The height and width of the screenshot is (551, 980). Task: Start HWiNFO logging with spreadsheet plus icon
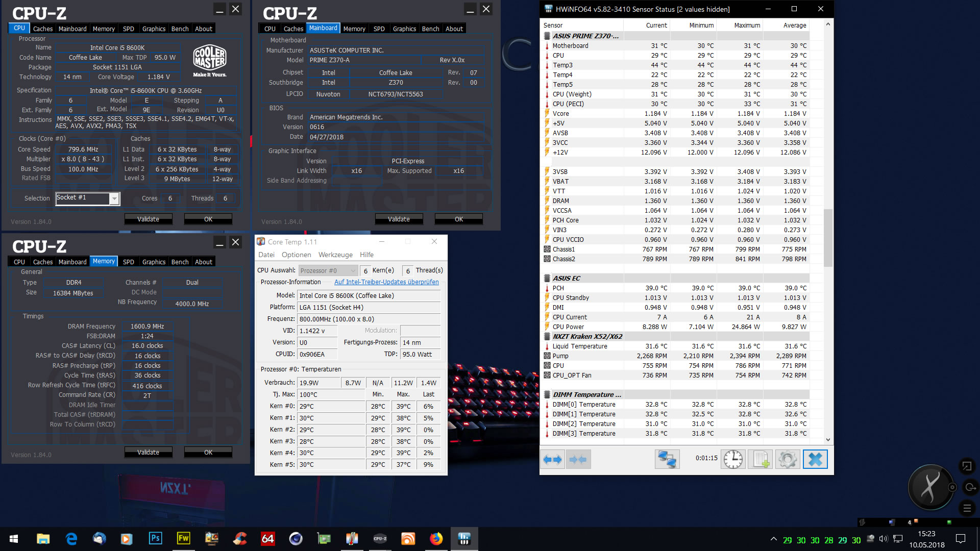(760, 460)
